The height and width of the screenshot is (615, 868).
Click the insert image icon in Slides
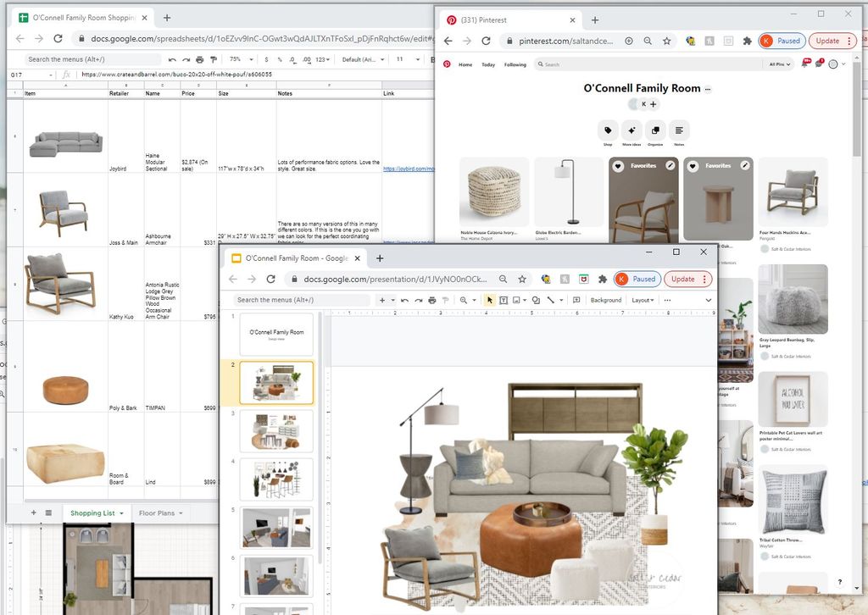pyautogui.click(x=516, y=300)
